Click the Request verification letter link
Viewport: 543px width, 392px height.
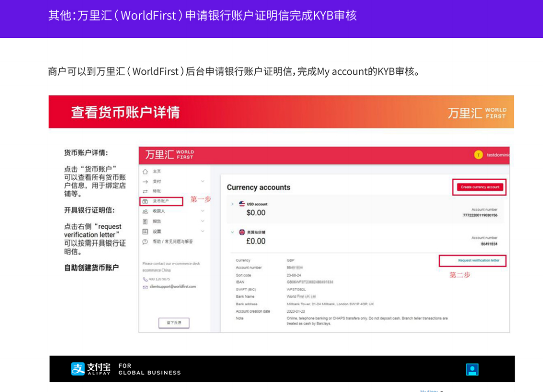coord(478,260)
